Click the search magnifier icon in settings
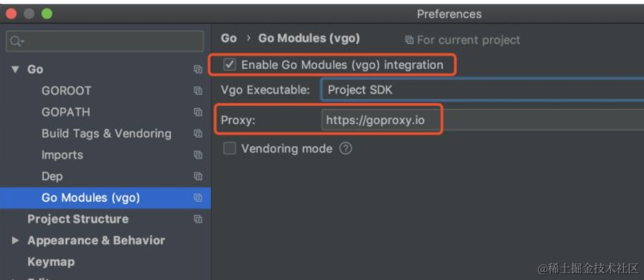This screenshot has width=644, height=280. click(15, 42)
